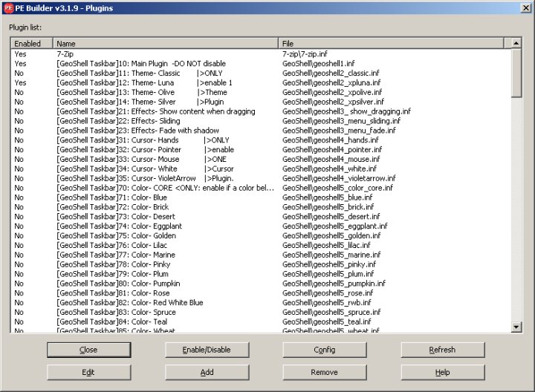
Task: Click file cell geoshell4_hands.inf
Action: click(x=330, y=140)
